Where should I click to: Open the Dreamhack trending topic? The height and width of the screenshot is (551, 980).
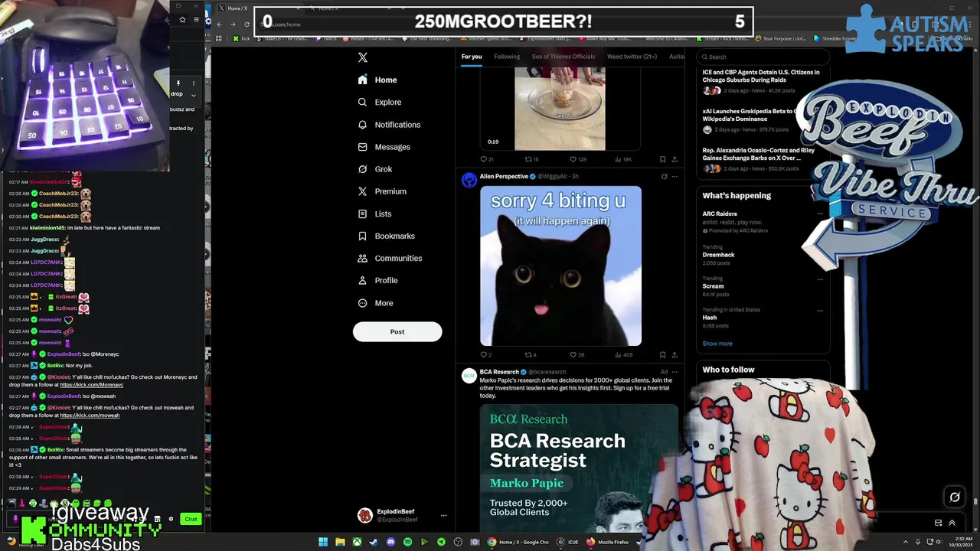(x=718, y=255)
